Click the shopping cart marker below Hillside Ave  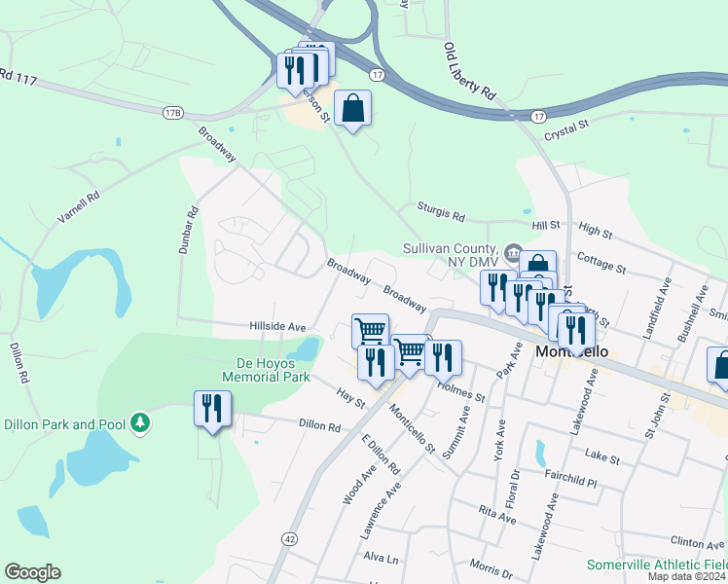tap(370, 330)
